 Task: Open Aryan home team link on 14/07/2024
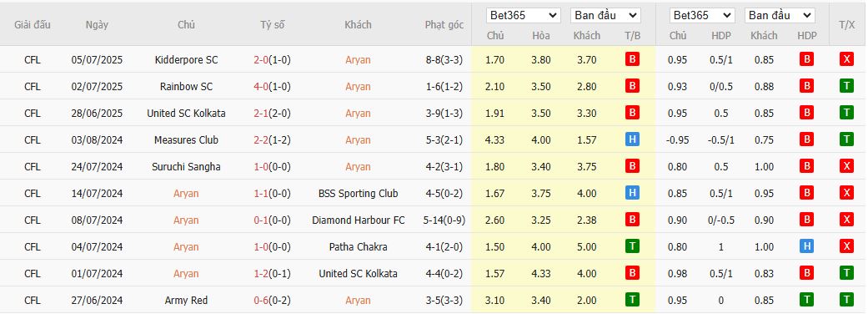pos(186,194)
